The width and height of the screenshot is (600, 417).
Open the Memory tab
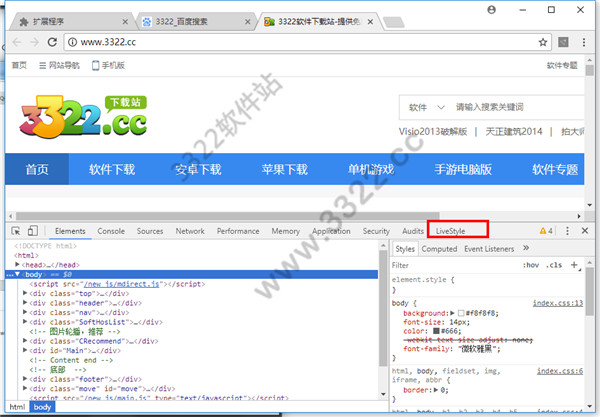click(285, 231)
